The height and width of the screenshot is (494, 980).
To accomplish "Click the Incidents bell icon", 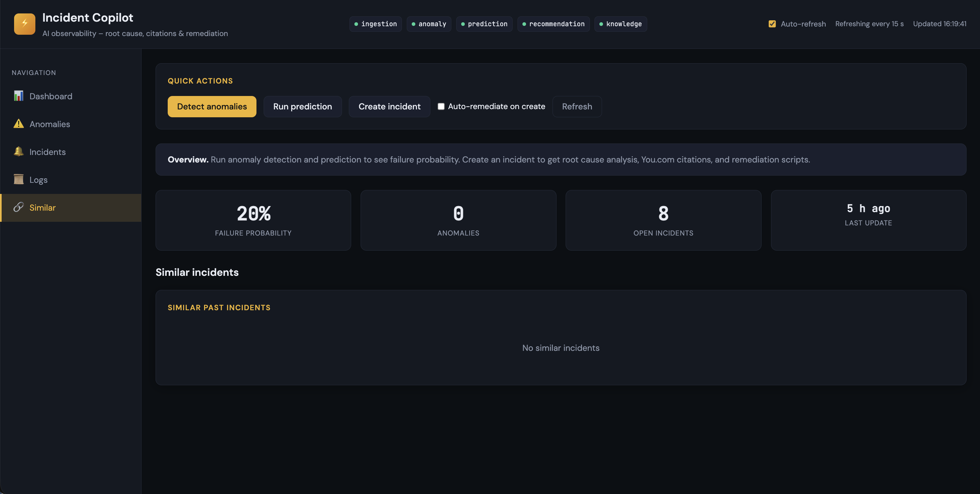I will tap(18, 151).
